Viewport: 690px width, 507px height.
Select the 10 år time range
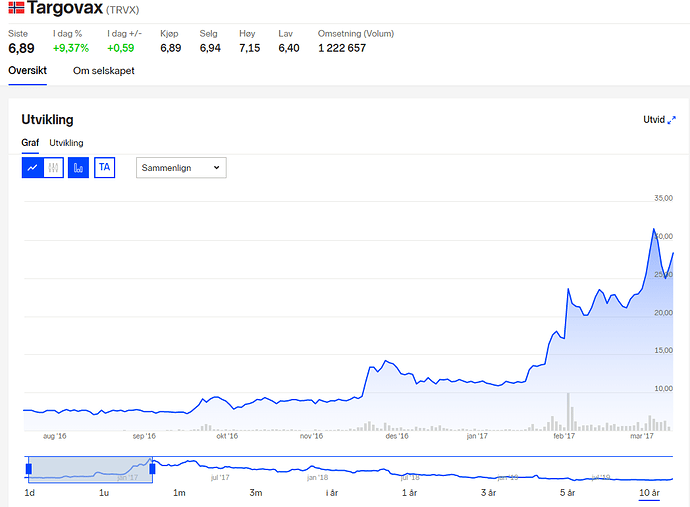(x=649, y=493)
